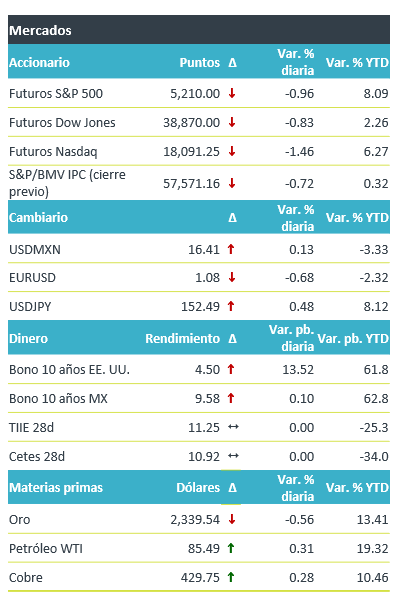Screen dimensions: 397x595
Task: Select the Accionario section header
Action: tap(39, 62)
